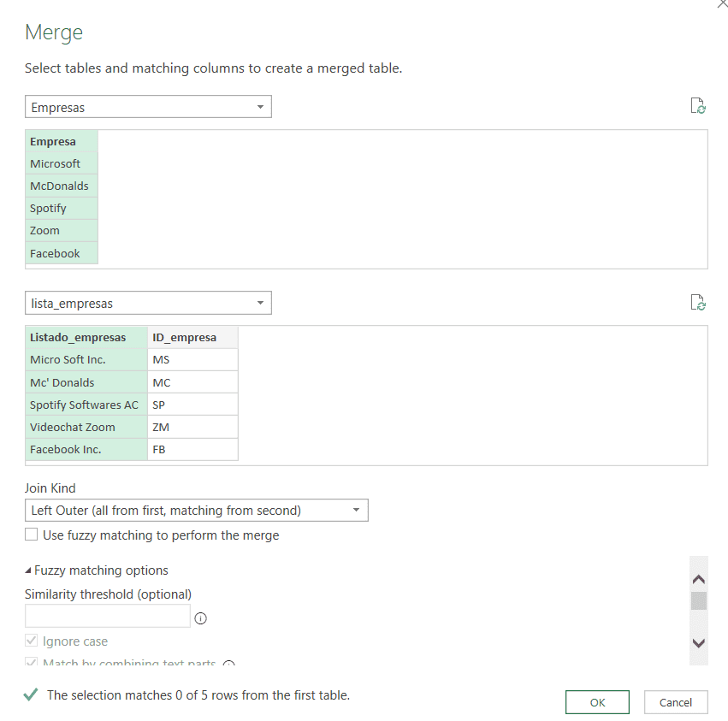728x721 pixels.
Task: Click the Mc' Donalds cell
Action: pyautogui.click(x=86, y=382)
